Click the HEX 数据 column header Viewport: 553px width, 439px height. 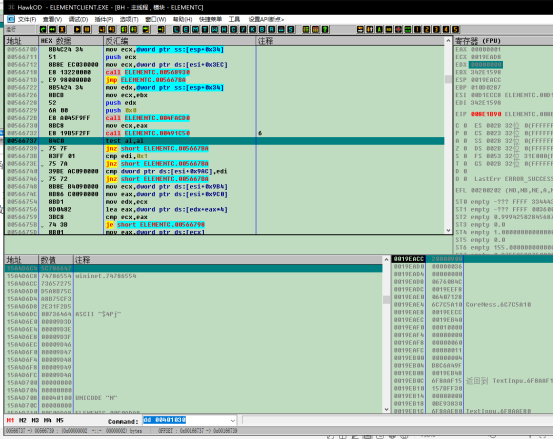click(x=71, y=41)
